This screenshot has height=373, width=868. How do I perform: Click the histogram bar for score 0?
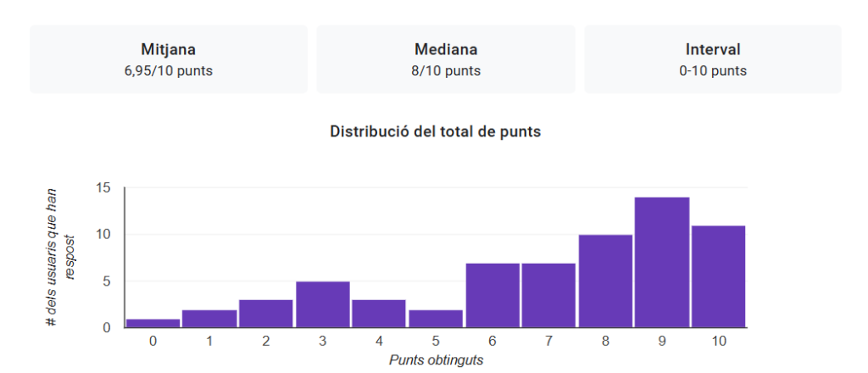point(153,323)
